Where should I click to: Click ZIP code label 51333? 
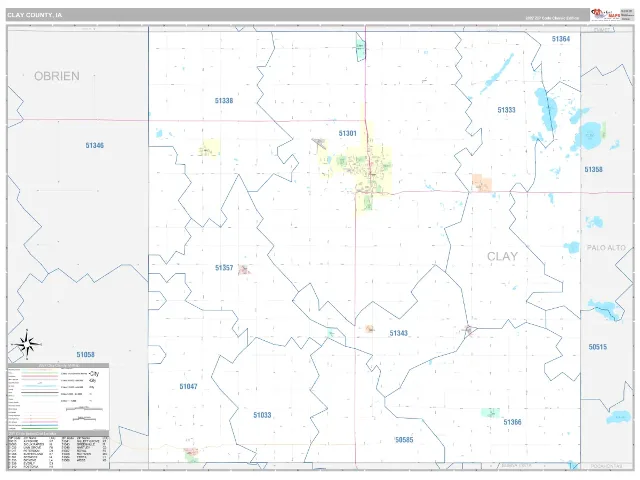506,110
